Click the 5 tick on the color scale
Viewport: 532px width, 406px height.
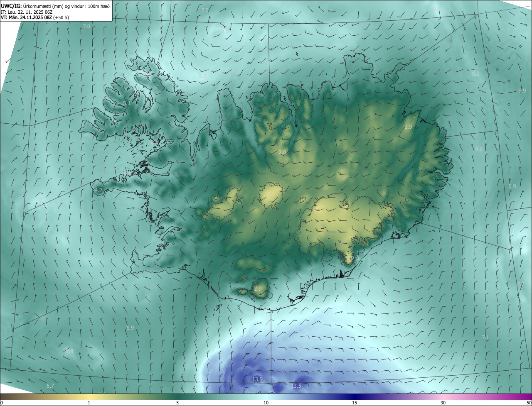[x=177, y=403]
